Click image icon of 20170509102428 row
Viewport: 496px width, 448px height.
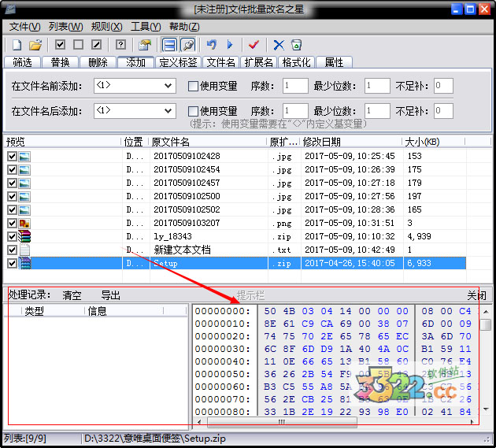[x=24, y=157]
